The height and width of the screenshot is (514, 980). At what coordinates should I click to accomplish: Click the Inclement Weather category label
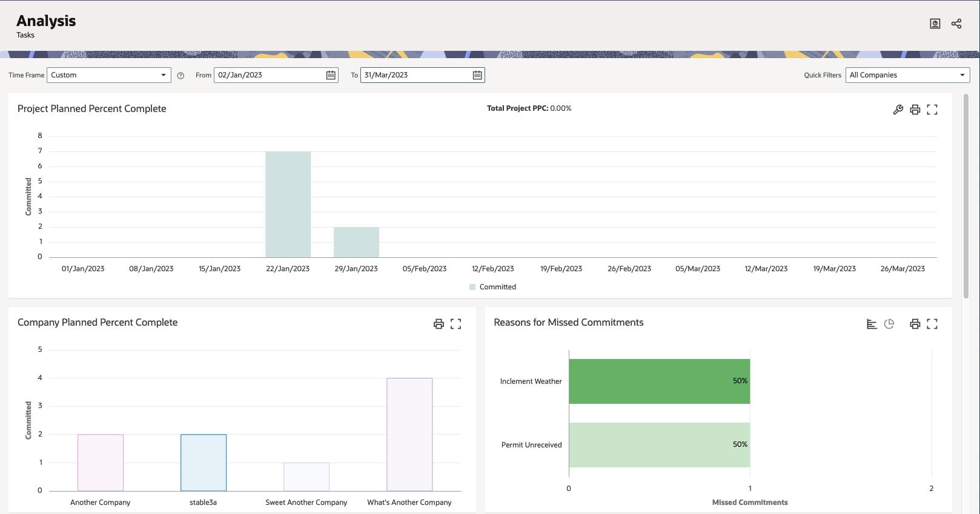coord(531,381)
